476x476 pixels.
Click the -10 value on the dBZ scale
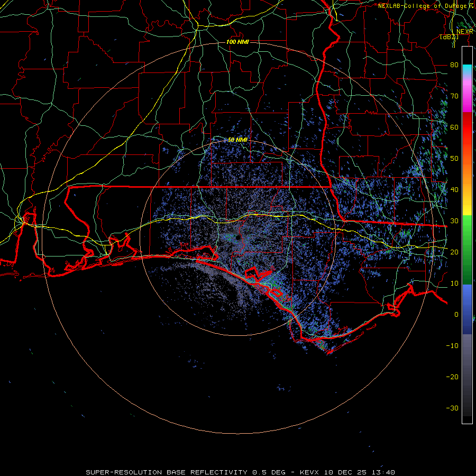(x=452, y=345)
